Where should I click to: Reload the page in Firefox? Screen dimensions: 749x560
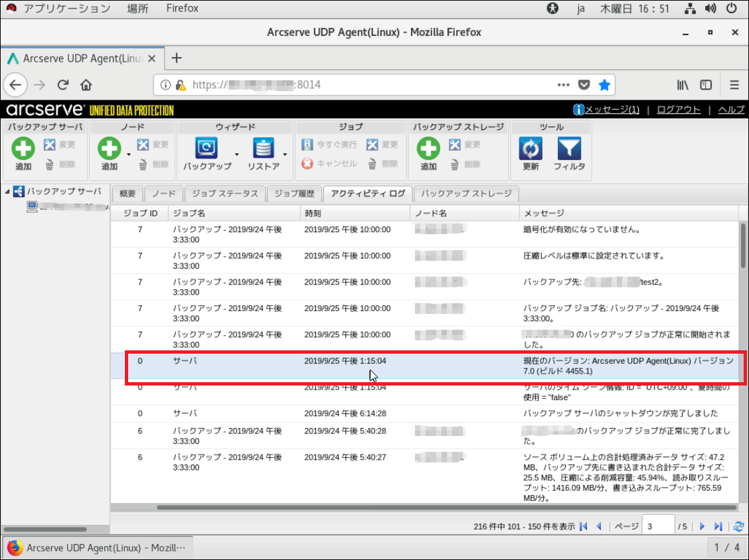coord(63,85)
